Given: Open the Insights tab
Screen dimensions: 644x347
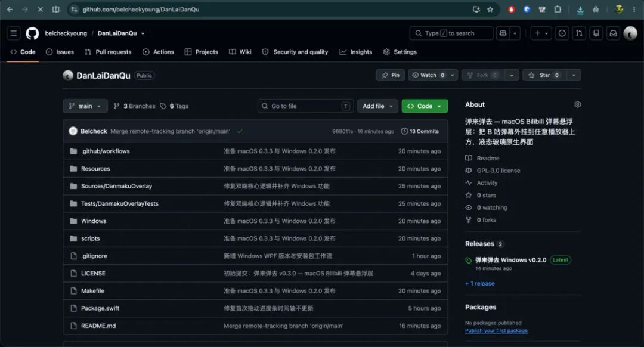Looking at the screenshot, I should pyautogui.click(x=355, y=52).
